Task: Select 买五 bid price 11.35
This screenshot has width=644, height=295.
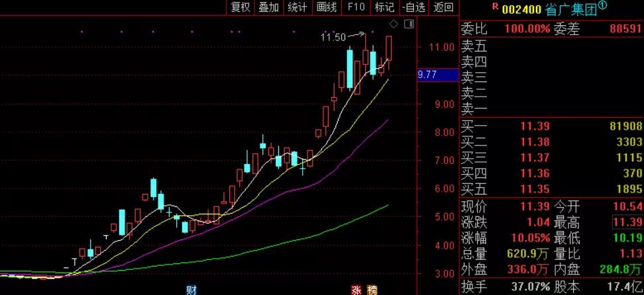Action: 535,189
